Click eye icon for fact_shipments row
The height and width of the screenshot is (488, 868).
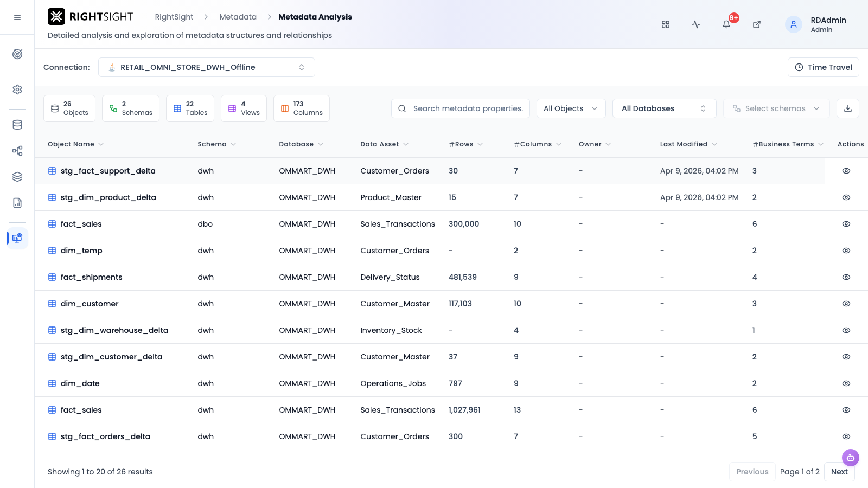pyautogui.click(x=846, y=277)
